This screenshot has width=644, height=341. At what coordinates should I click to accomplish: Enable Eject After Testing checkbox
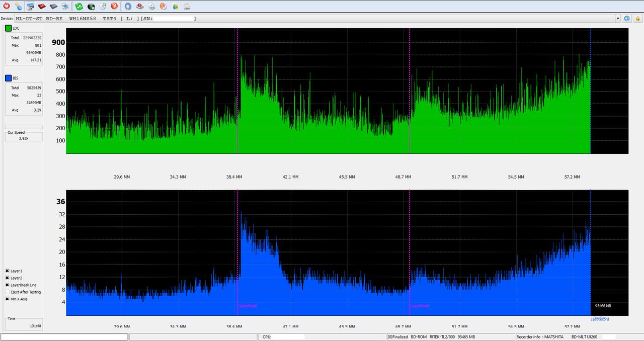click(8, 292)
